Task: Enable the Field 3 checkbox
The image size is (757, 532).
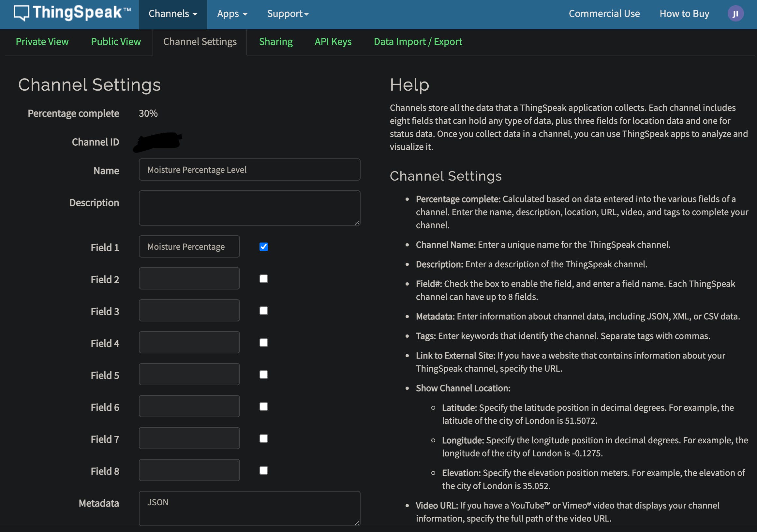Action: 263,311
